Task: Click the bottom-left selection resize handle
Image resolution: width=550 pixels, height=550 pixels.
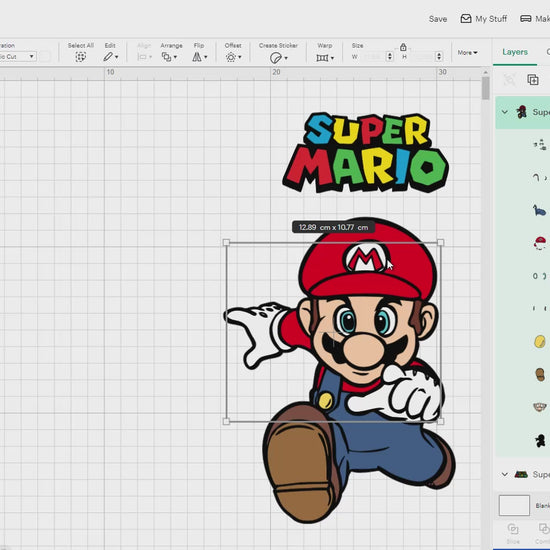Action: (x=226, y=421)
